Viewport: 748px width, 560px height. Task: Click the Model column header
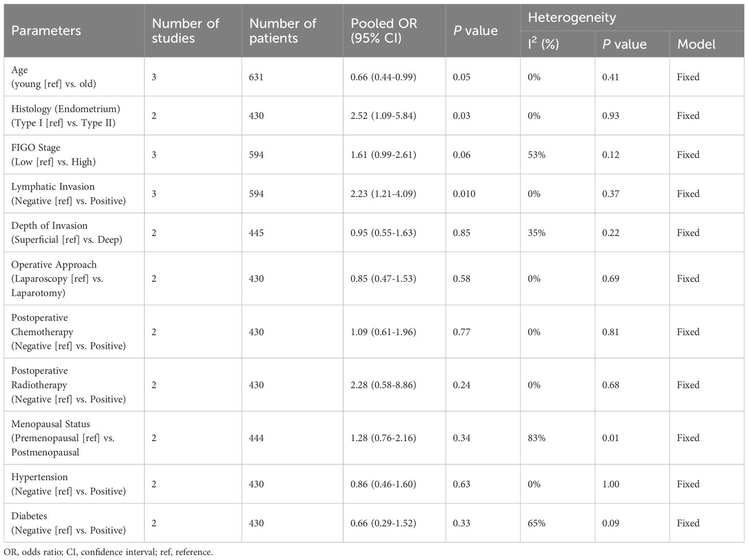(696, 44)
